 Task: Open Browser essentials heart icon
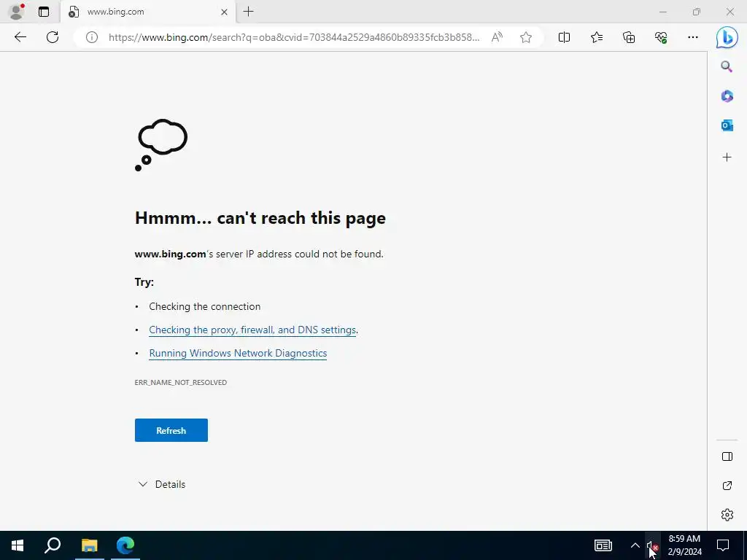tap(661, 37)
